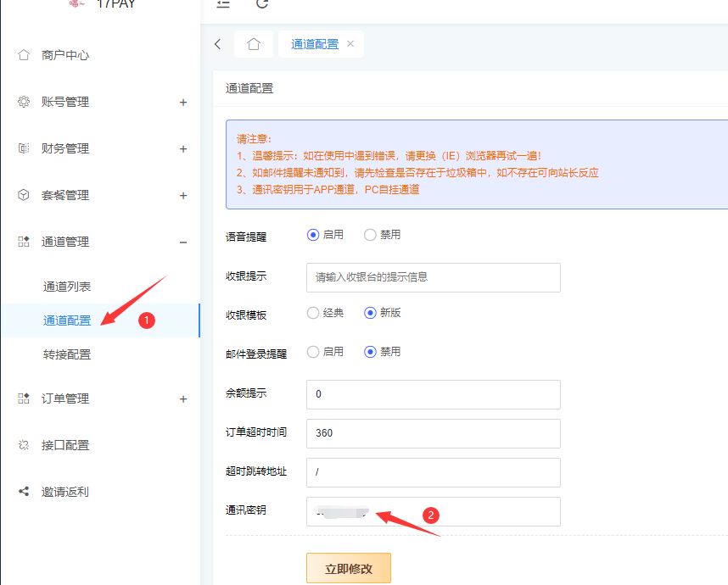Set 语音提醒 to 禁用
Image resolution: width=728 pixels, height=585 pixels.
pos(370,235)
